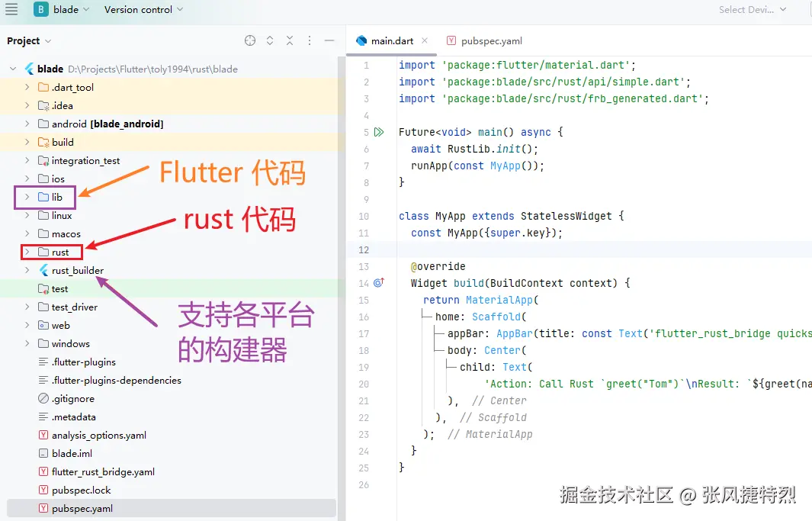Switch to the main.dart tab
812x521 pixels.
(x=392, y=41)
